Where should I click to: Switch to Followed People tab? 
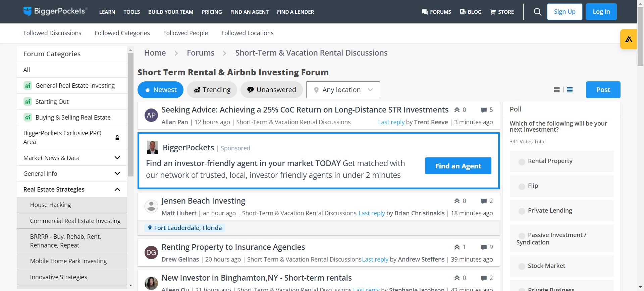pyautogui.click(x=185, y=33)
